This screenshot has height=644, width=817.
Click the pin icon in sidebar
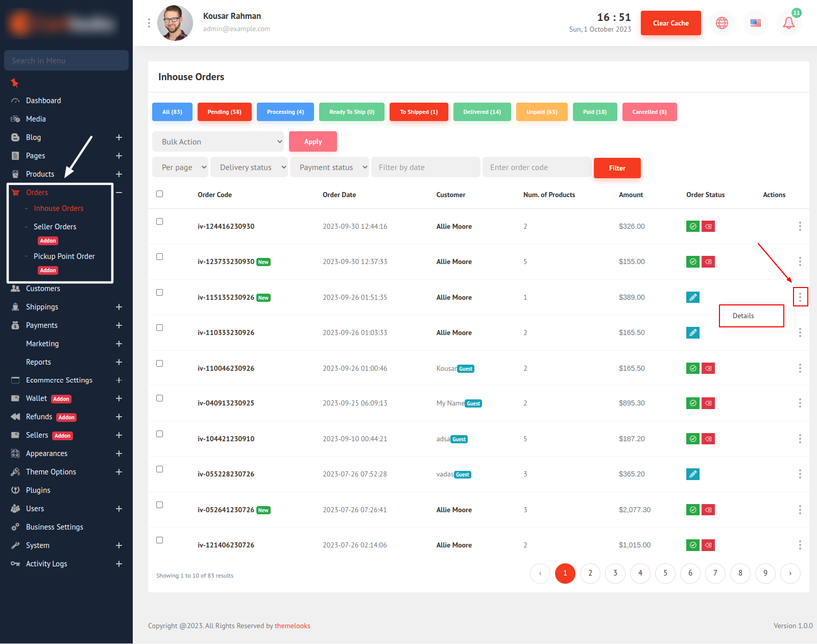15,83
